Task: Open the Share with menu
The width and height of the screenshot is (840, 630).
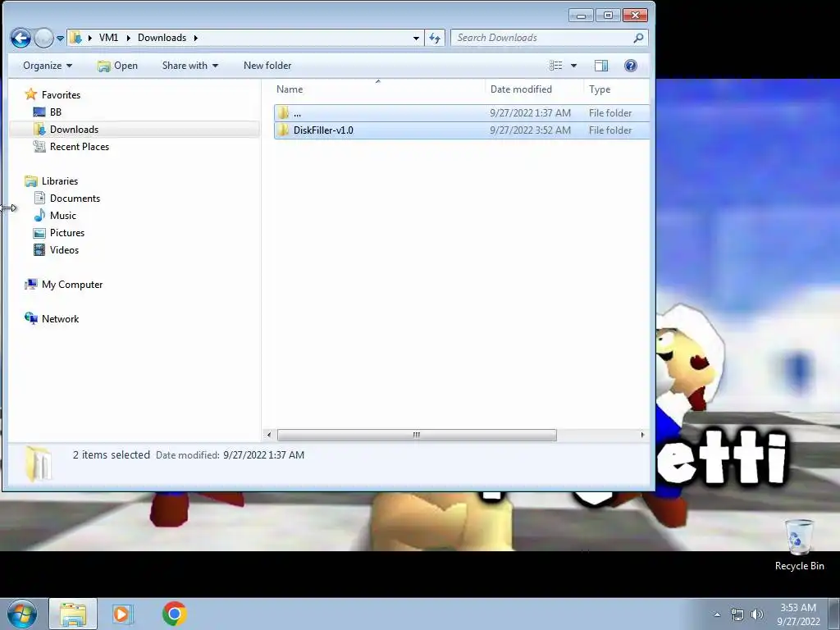Action: coord(190,66)
